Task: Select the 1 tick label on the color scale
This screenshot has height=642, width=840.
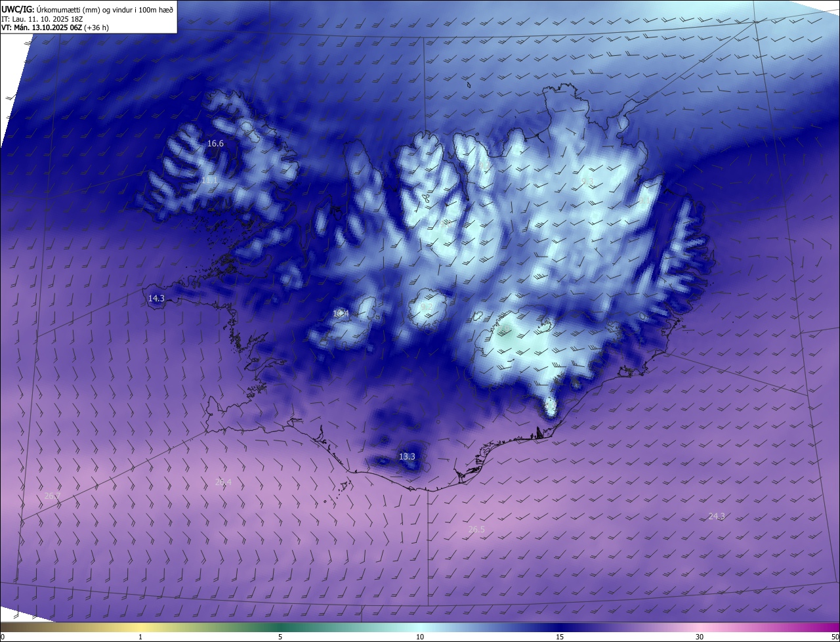Action: pyautogui.click(x=140, y=637)
